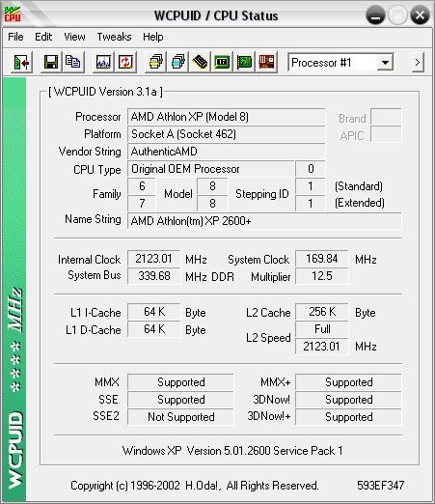This screenshot has height=504, width=435.
Task: Click the Save floppy disk icon
Action: coord(51,62)
